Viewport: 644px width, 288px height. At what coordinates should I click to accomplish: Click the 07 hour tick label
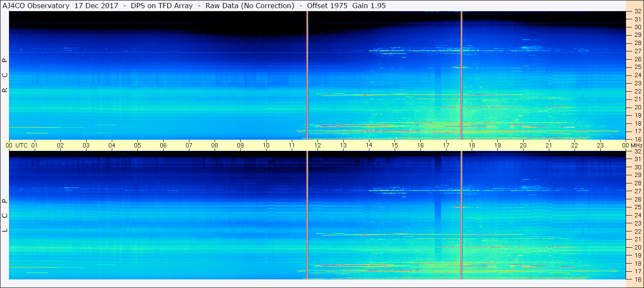(x=189, y=145)
